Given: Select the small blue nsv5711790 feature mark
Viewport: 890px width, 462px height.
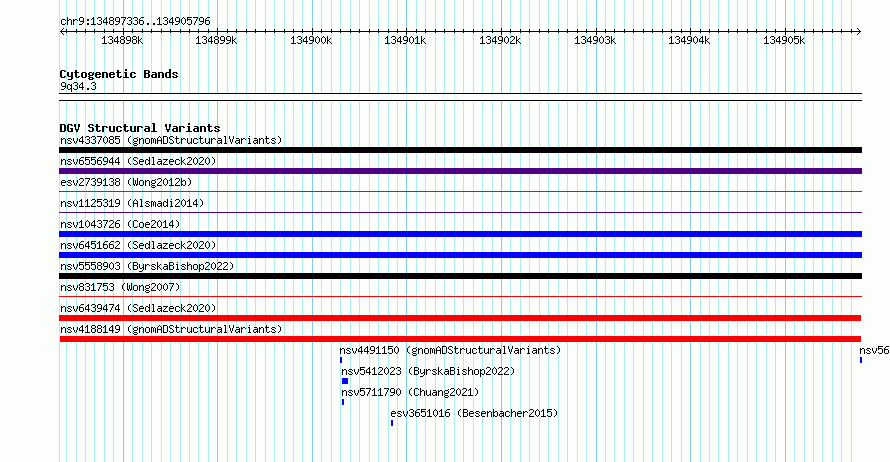Looking at the screenshot, I should (343, 402).
